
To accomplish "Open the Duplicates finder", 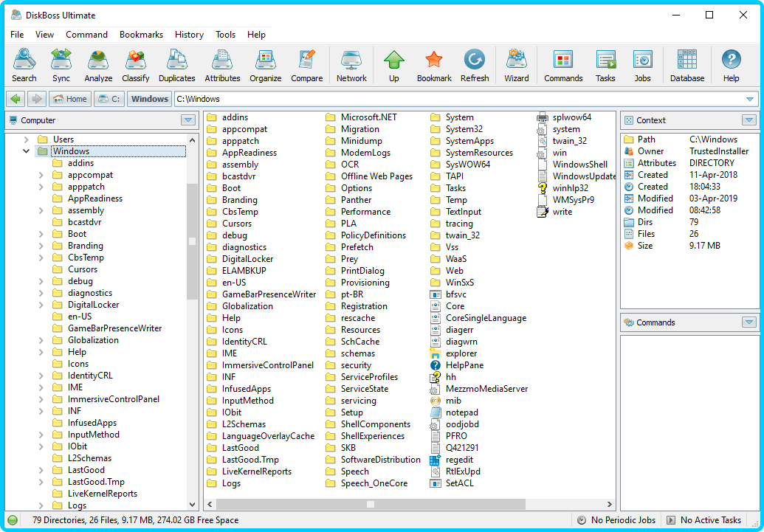I will (x=177, y=65).
